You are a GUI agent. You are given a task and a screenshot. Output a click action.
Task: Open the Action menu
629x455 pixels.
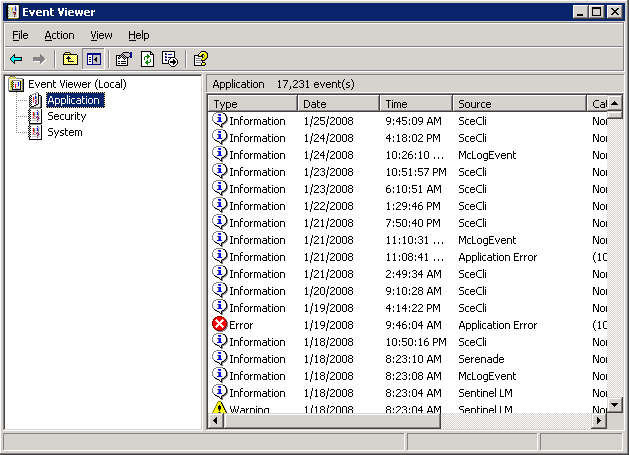pyautogui.click(x=59, y=35)
